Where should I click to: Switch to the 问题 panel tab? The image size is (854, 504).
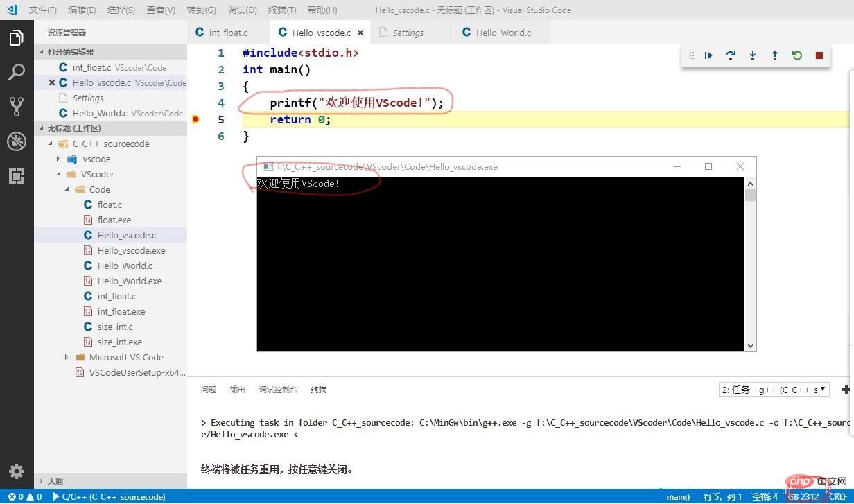click(209, 390)
